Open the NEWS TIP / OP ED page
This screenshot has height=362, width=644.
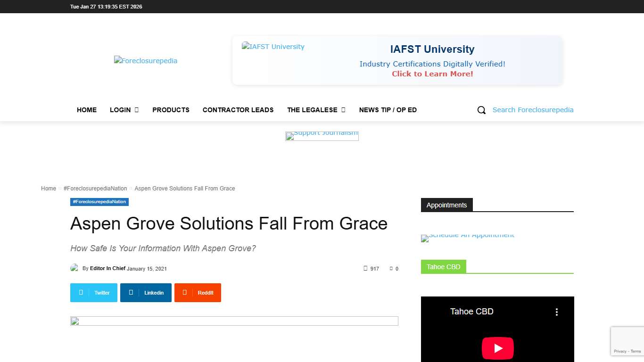point(388,110)
